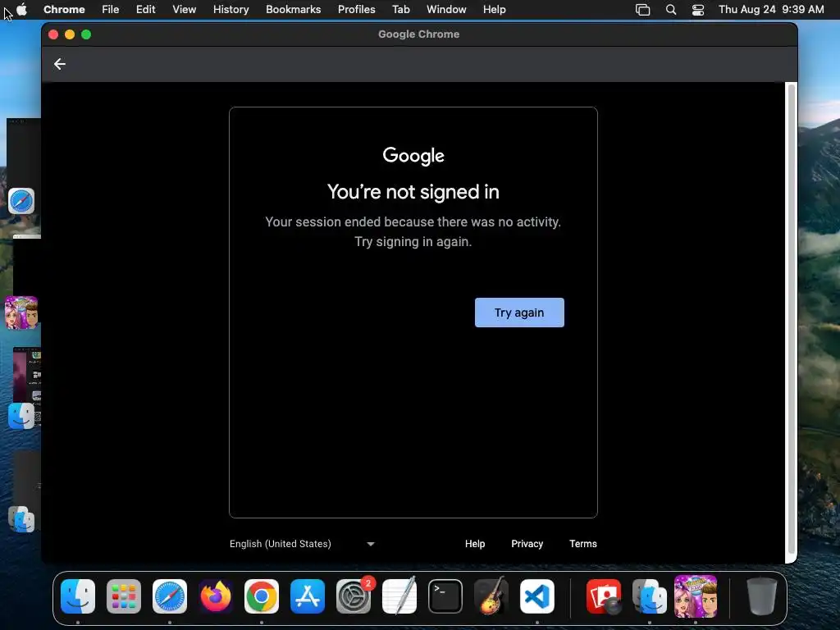Open TextEdit from the Dock
Screen dimensions: 840x630
click(399, 596)
